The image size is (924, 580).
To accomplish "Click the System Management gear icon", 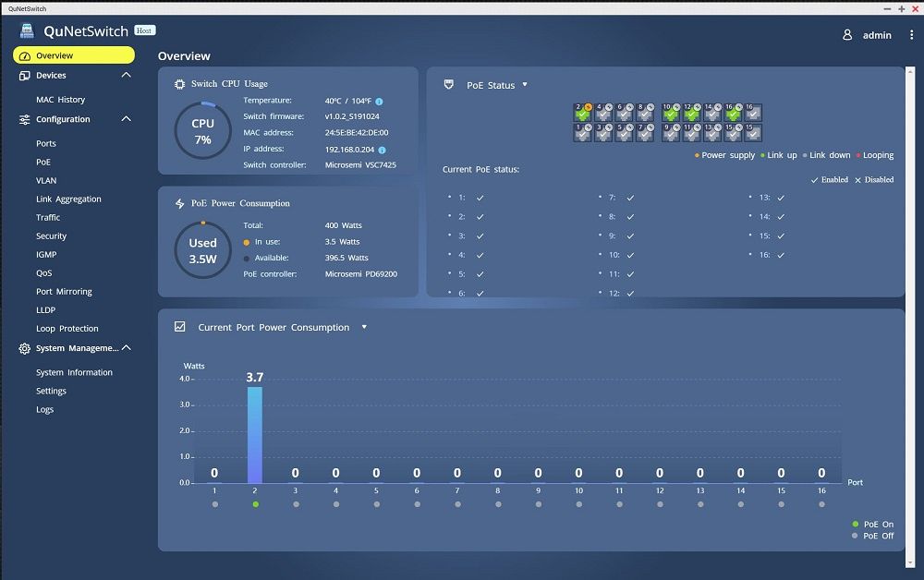I will (x=24, y=348).
